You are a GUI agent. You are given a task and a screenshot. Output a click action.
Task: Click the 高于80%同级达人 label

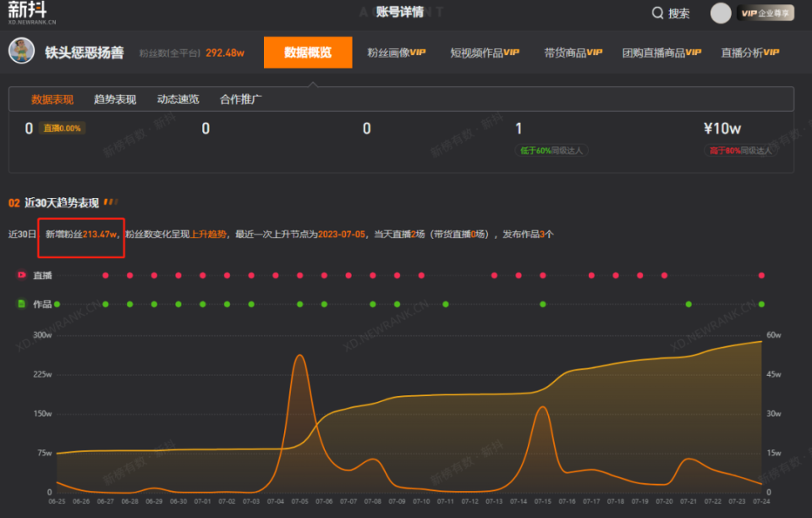741,151
